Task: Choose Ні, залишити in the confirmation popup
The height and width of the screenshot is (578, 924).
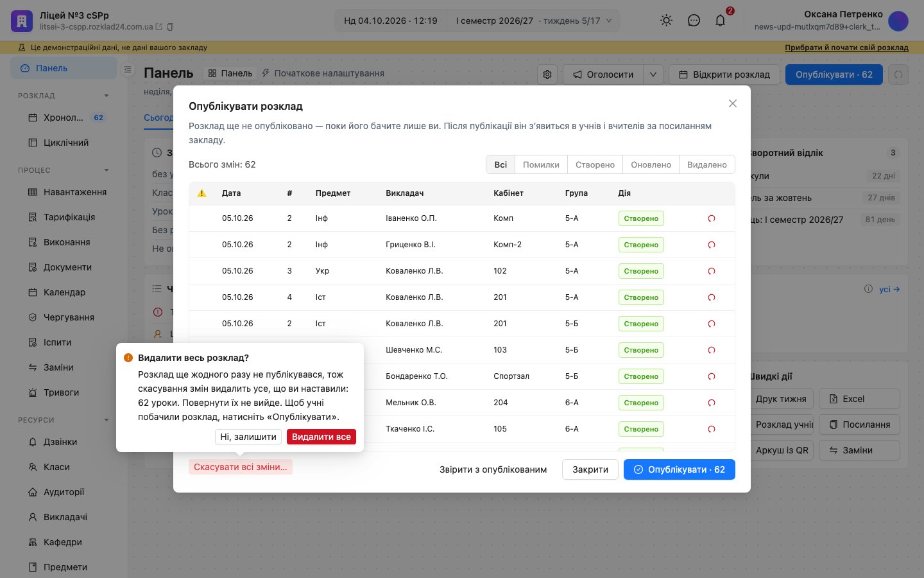Action: pyautogui.click(x=248, y=437)
